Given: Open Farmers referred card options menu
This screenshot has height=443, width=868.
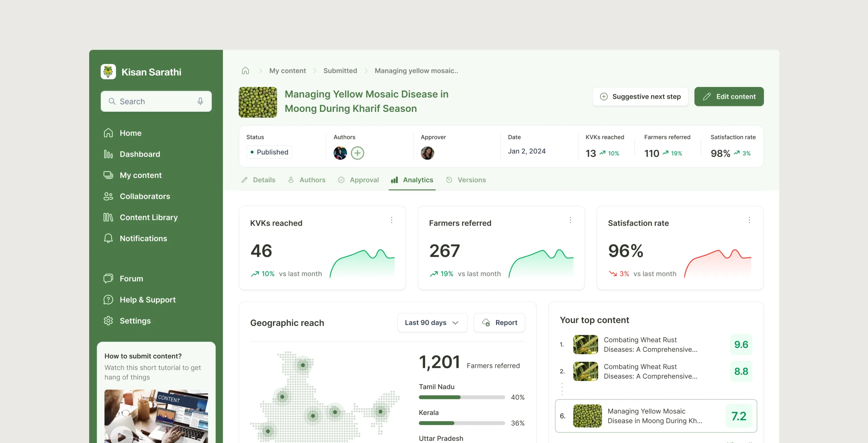Looking at the screenshot, I should [570, 220].
